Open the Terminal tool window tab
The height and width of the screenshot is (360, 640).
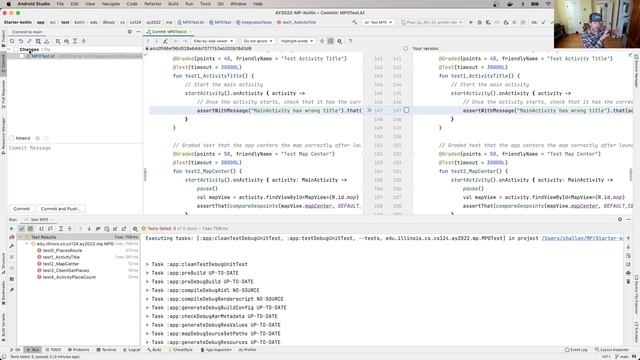107,350
